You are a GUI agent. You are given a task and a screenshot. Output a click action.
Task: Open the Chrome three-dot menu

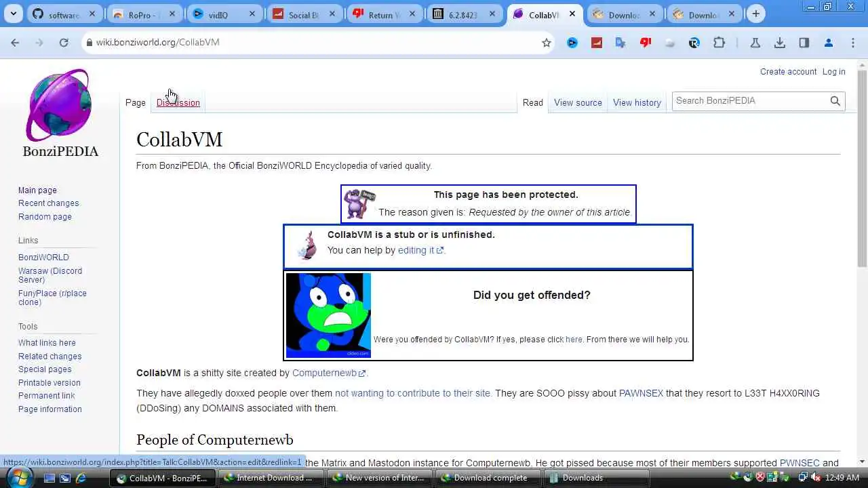coord(853,43)
